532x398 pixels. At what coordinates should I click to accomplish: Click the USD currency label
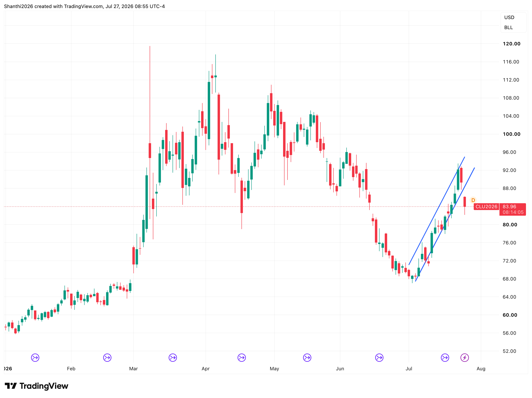click(509, 17)
